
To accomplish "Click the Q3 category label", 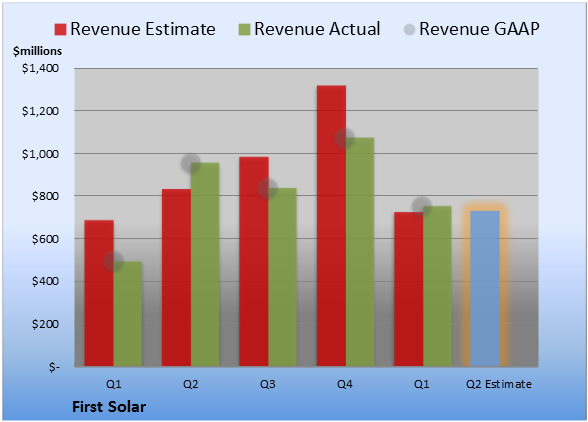I will coord(268,384).
